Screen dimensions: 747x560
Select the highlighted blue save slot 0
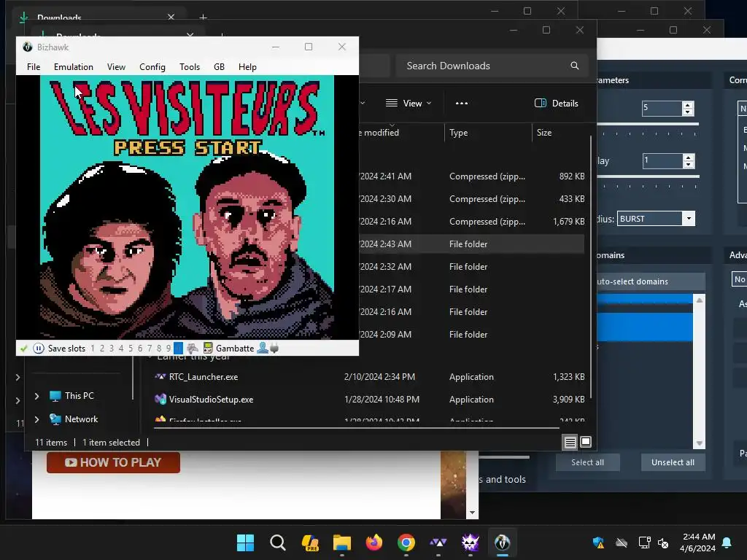[x=178, y=348]
